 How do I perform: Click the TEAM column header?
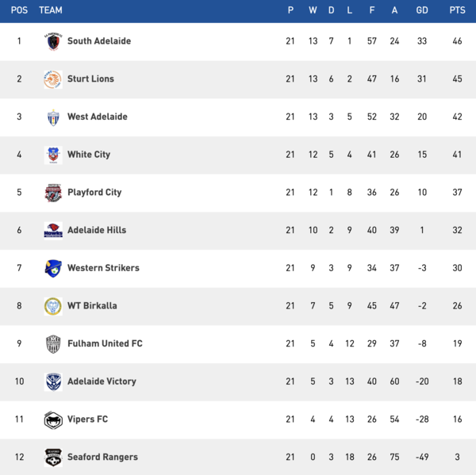click(x=51, y=10)
